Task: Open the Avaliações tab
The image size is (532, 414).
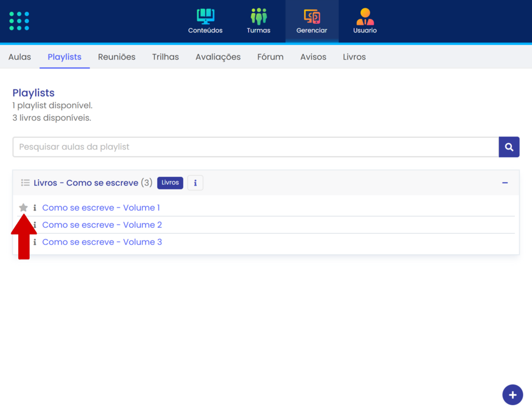Action: (x=218, y=57)
